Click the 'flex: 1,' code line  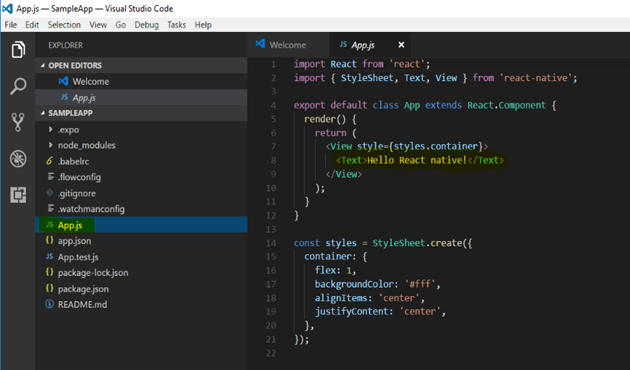pos(335,270)
